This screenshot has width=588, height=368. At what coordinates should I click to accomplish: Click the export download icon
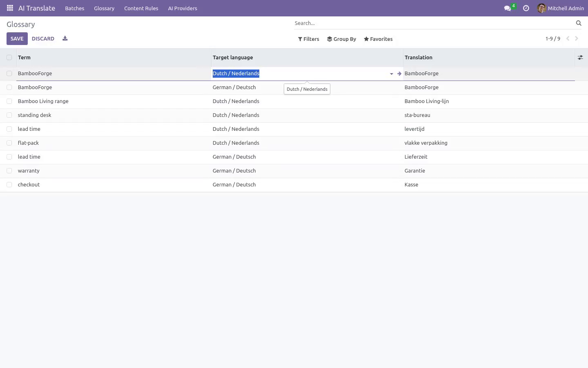click(x=65, y=39)
